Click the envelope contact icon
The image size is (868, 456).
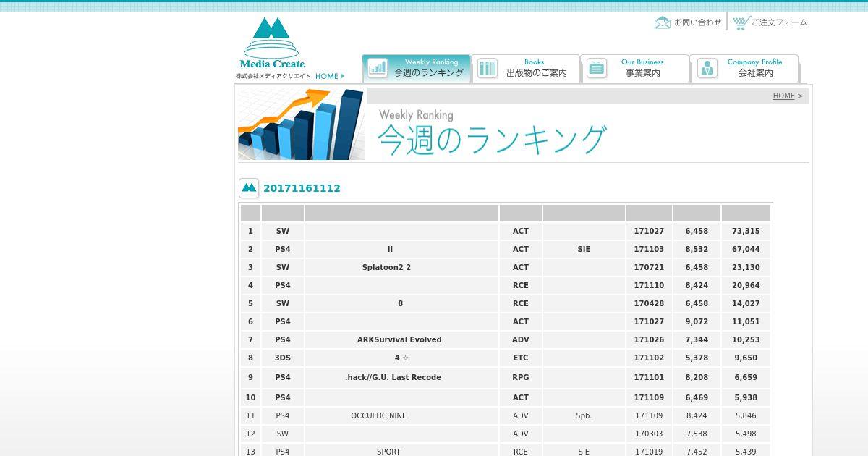coord(663,22)
